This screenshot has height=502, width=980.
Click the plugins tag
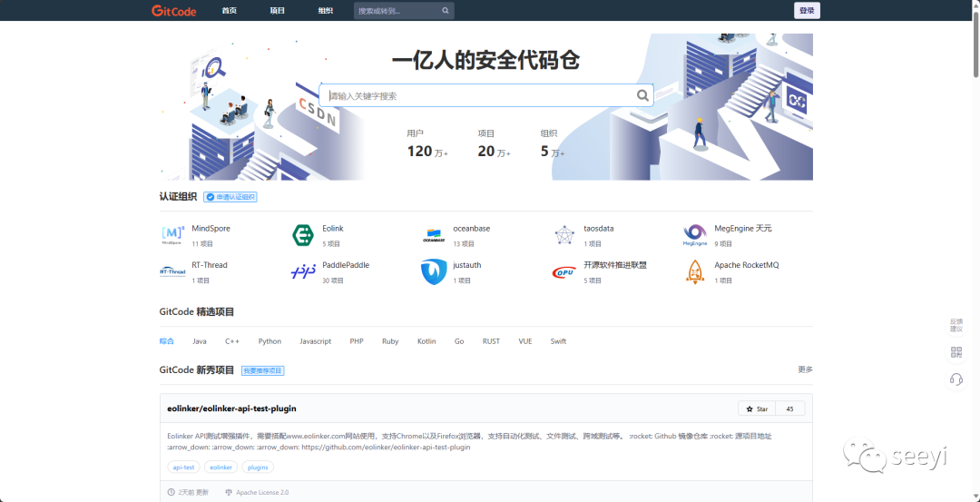258,467
